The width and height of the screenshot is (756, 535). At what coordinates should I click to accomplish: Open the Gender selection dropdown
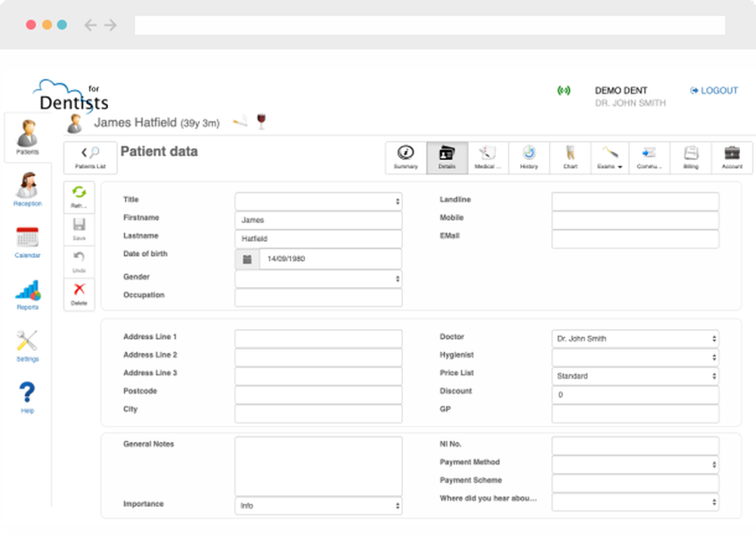click(318, 279)
